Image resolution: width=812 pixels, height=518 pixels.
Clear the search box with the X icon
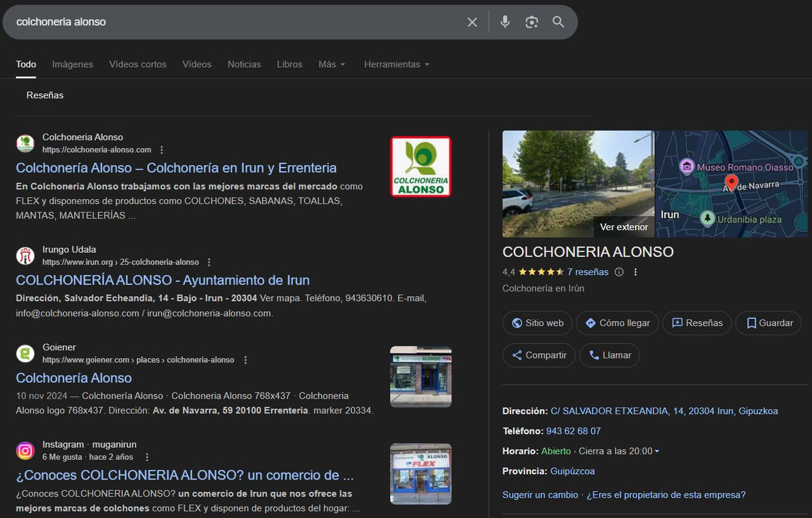(x=472, y=22)
